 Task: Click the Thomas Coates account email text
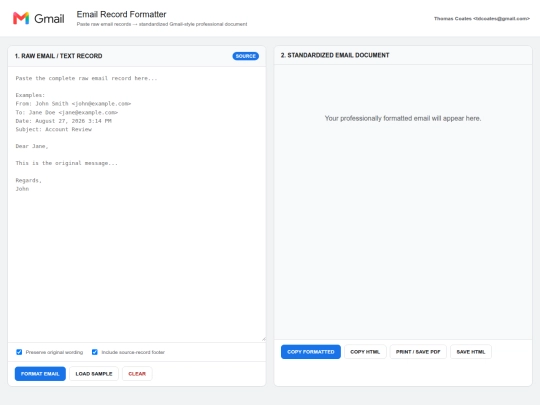(482, 19)
